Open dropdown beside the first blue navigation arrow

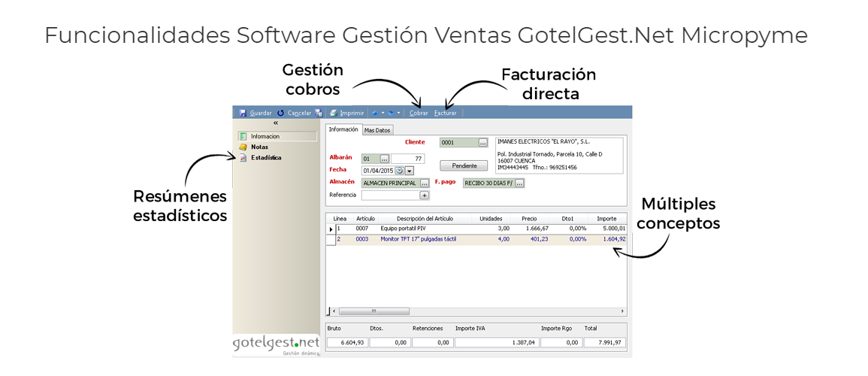pos(383,113)
